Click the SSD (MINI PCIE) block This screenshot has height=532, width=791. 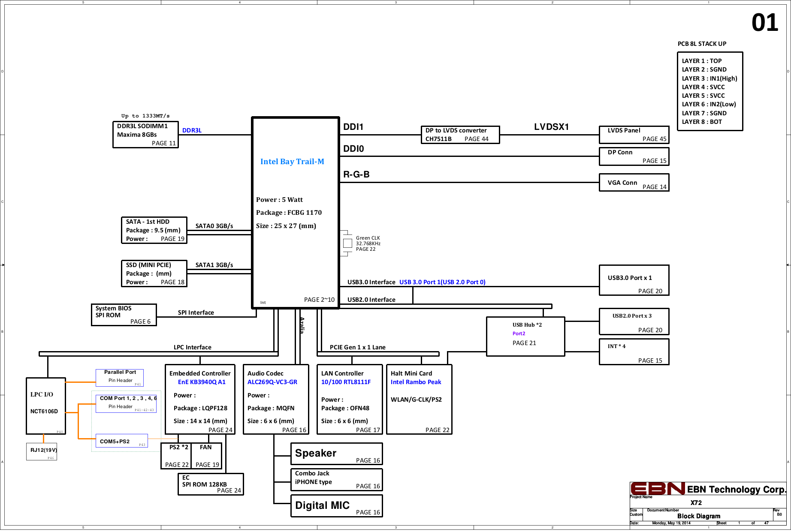[154, 274]
